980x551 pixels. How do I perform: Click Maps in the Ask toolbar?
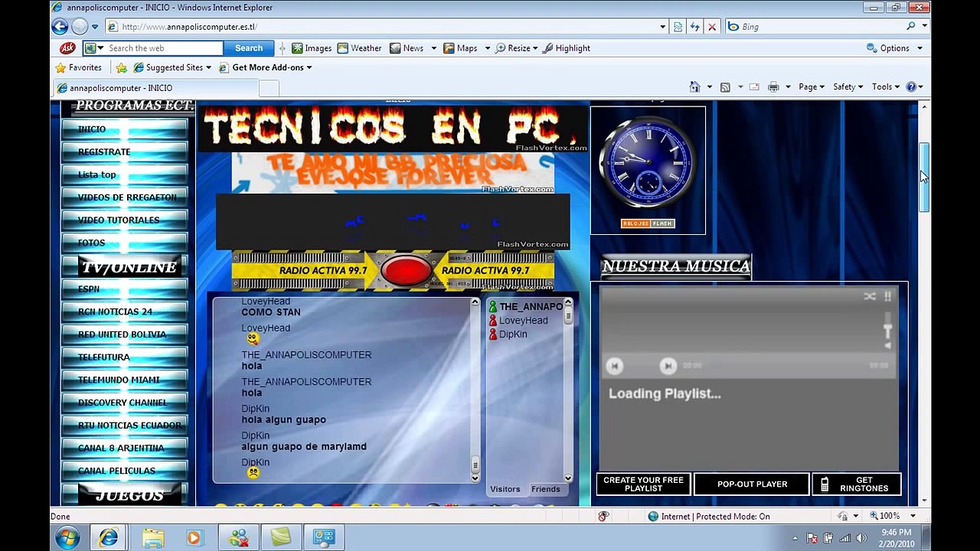coord(459,48)
